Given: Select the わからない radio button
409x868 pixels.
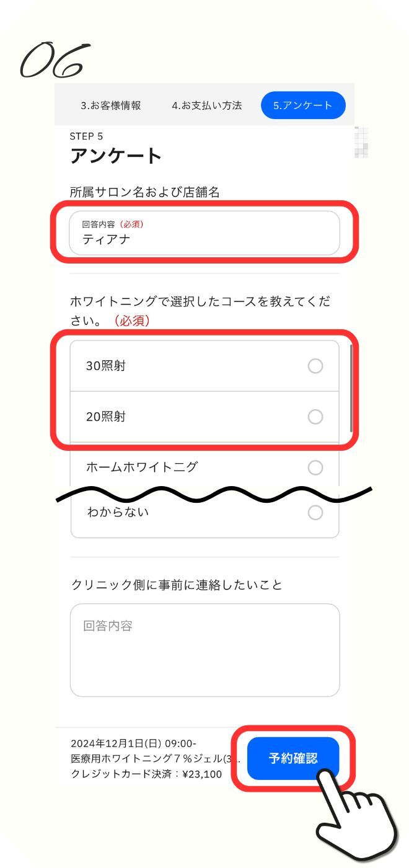Looking at the screenshot, I should [x=315, y=513].
